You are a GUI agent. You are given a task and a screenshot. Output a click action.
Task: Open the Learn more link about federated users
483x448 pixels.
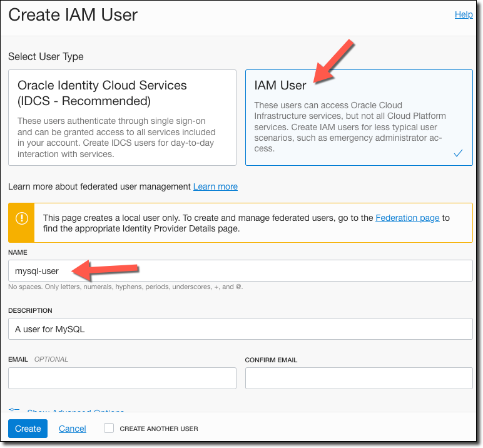pyautogui.click(x=215, y=186)
